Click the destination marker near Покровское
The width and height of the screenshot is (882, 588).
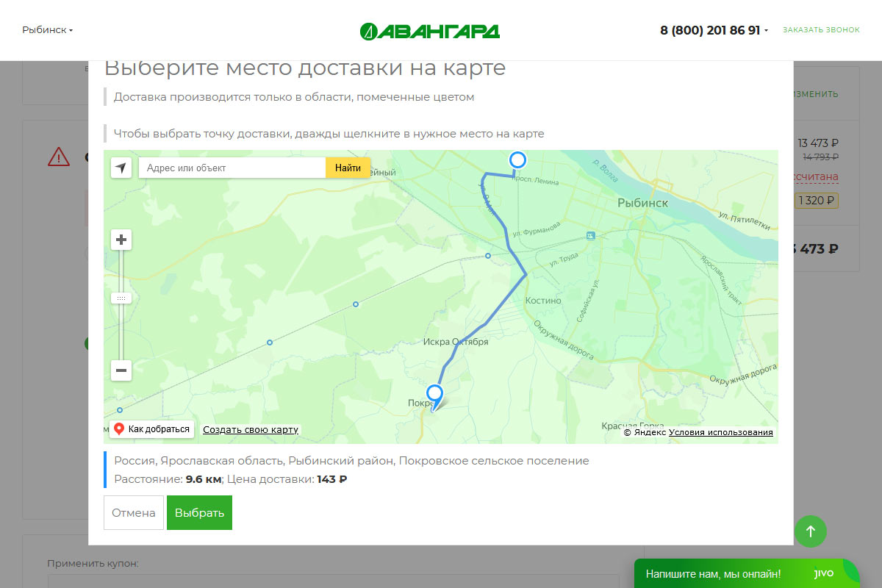coord(435,393)
